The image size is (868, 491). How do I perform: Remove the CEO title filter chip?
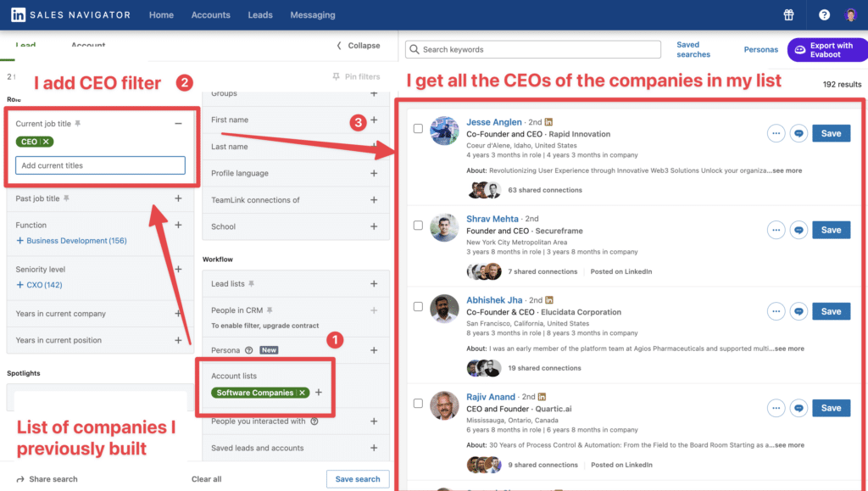click(x=46, y=142)
